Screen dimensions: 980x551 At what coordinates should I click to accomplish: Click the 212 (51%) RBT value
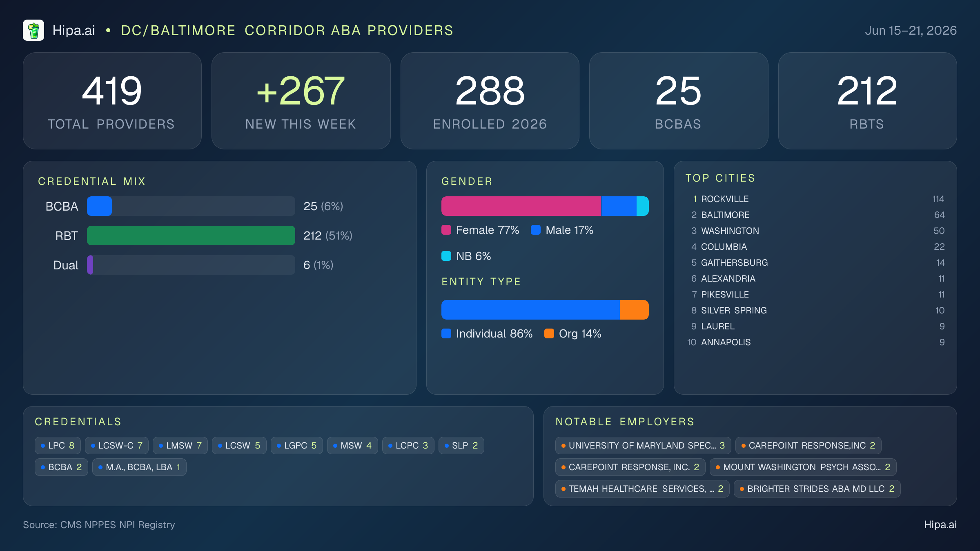coord(328,236)
